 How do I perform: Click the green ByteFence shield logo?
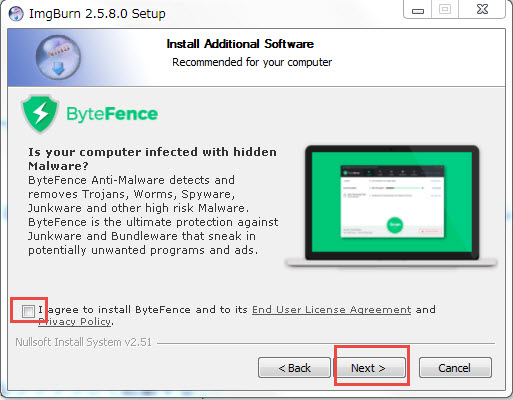click(40, 114)
